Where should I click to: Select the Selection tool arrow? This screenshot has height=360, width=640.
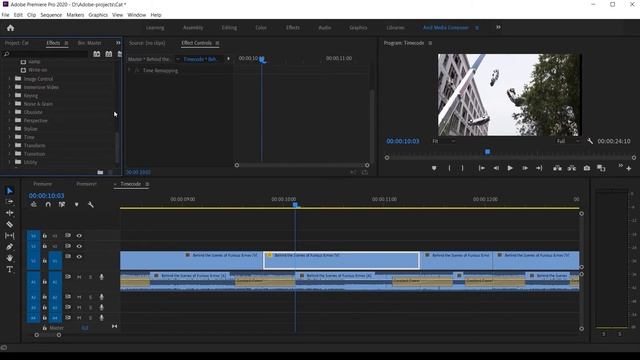9,191
